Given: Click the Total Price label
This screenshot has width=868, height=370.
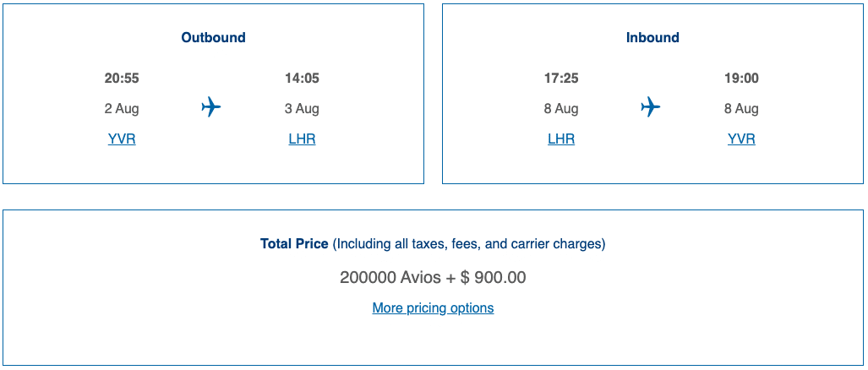Looking at the screenshot, I should coord(294,244).
